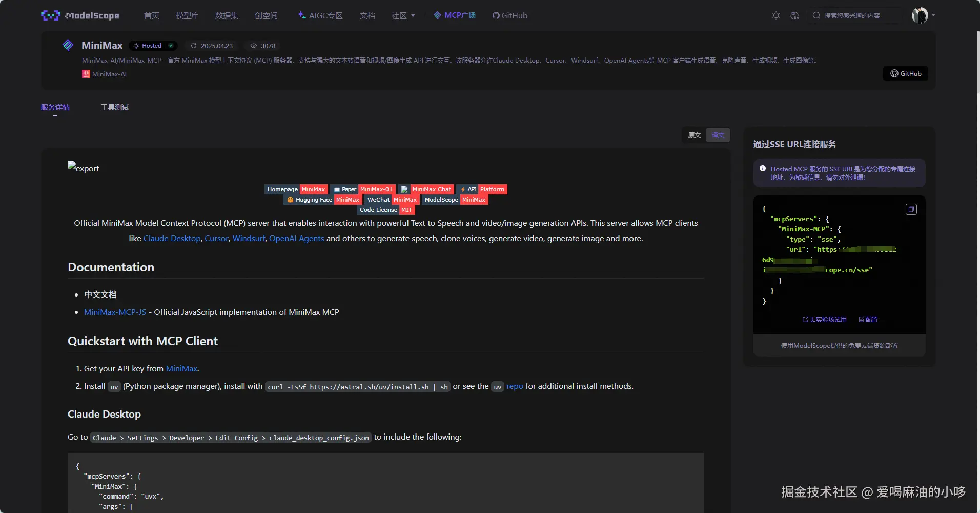Image resolution: width=980 pixels, height=513 pixels.
Task: Click the user avatar picture
Action: (920, 15)
